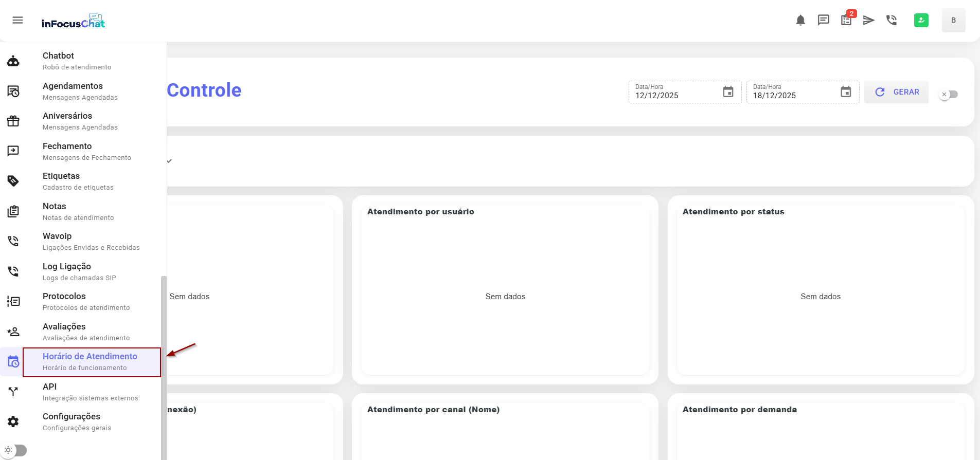The image size is (980, 460).
Task: Click the sidebar vertical scrollbar
Action: [164, 360]
